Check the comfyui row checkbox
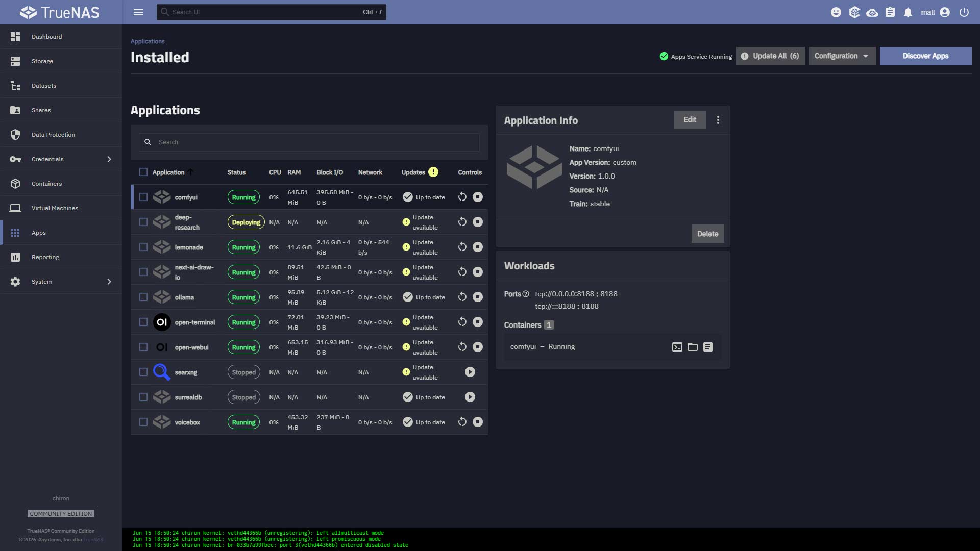 (143, 197)
